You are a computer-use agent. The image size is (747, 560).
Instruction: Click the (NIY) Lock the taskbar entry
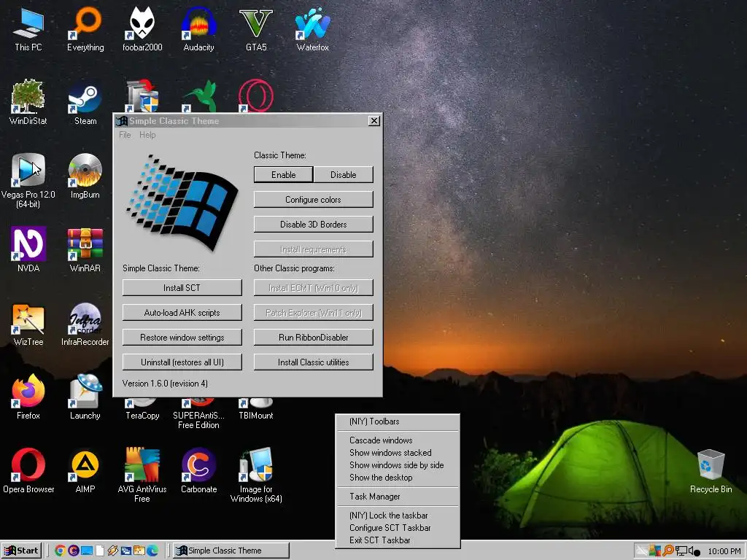(398, 516)
